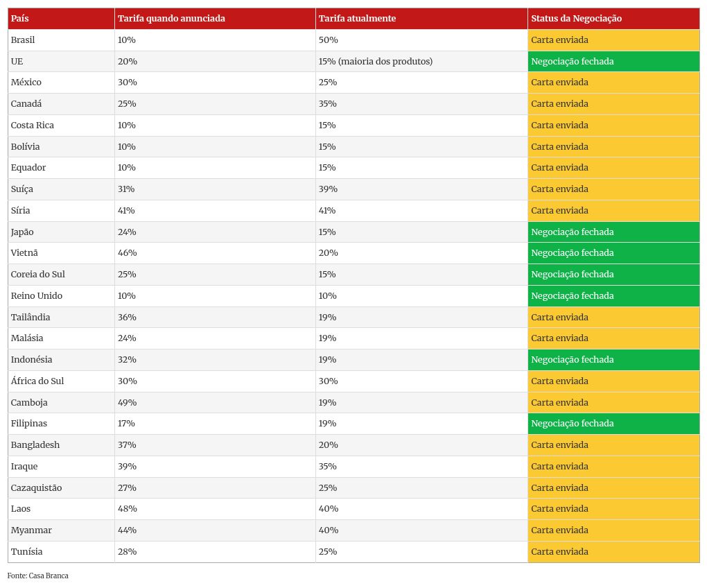Select the Tarifa atualmente column header
Viewport: 707px width, 588px height.
[x=357, y=19]
